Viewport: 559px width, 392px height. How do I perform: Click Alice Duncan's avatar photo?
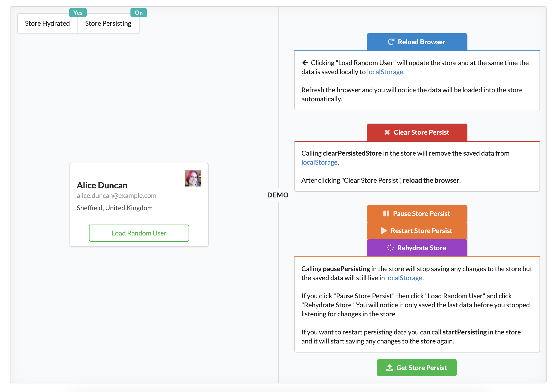(193, 178)
